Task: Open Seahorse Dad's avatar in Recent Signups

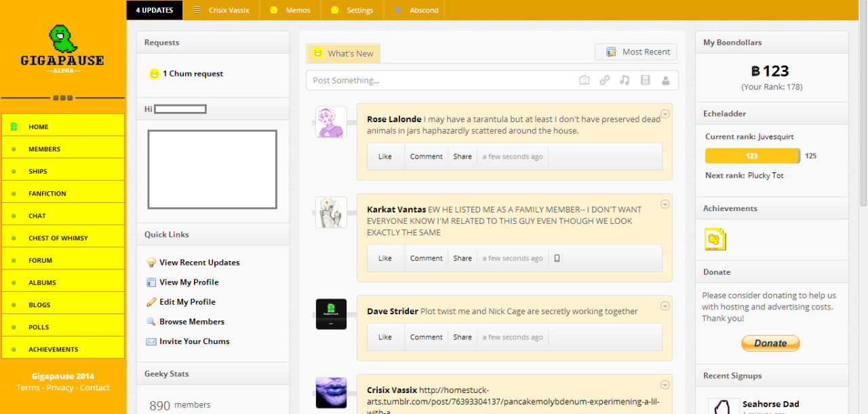Action: (724, 406)
